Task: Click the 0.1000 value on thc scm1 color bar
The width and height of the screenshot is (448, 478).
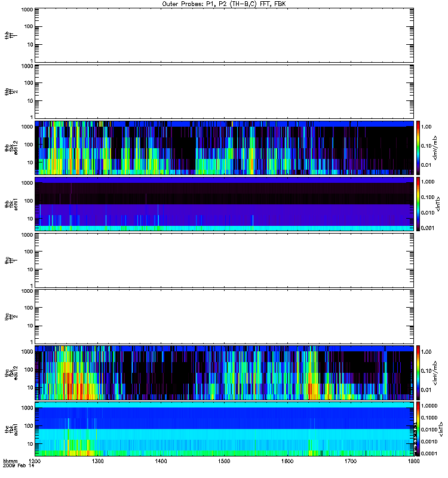Action: [x=429, y=418]
